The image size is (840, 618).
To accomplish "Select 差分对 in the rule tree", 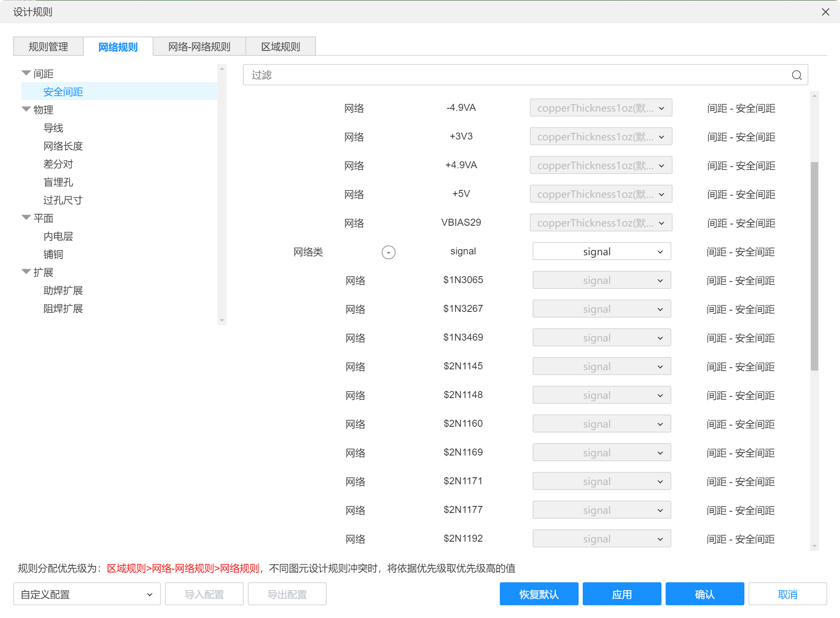I will tap(58, 164).
